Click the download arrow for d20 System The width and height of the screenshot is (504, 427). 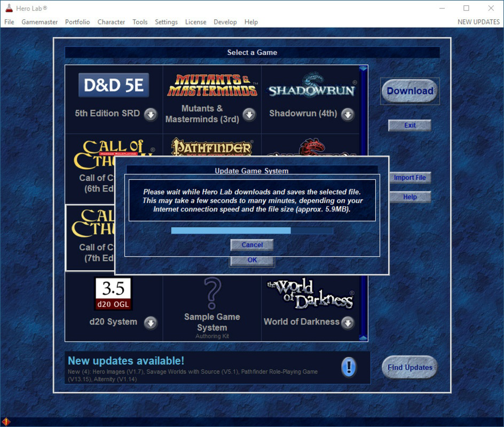point(151,322)
